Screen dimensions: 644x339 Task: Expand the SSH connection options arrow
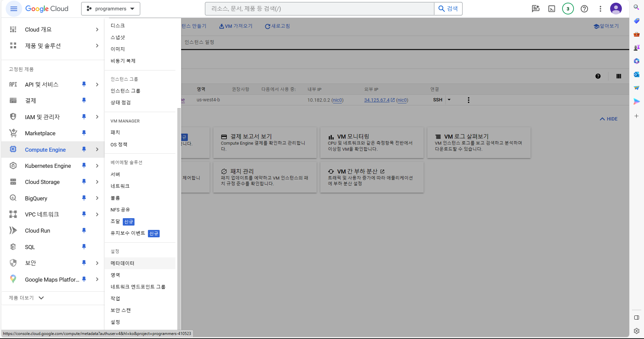(449, 100)
